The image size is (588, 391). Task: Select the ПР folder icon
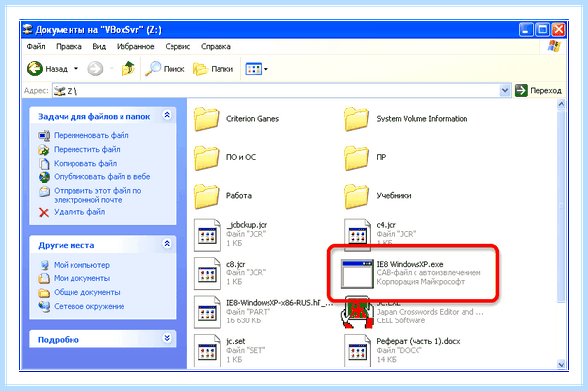click(x=357, y=157)
